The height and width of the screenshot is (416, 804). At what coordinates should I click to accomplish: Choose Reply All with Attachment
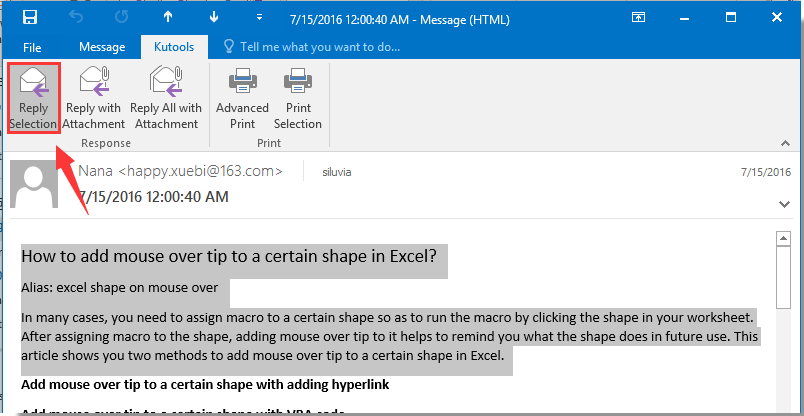point(166,98)
